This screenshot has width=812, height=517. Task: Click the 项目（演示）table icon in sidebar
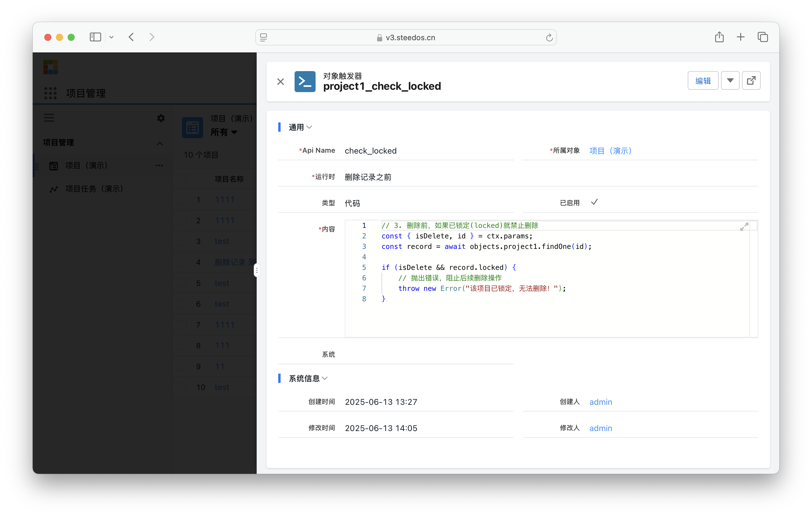(54, 166)
